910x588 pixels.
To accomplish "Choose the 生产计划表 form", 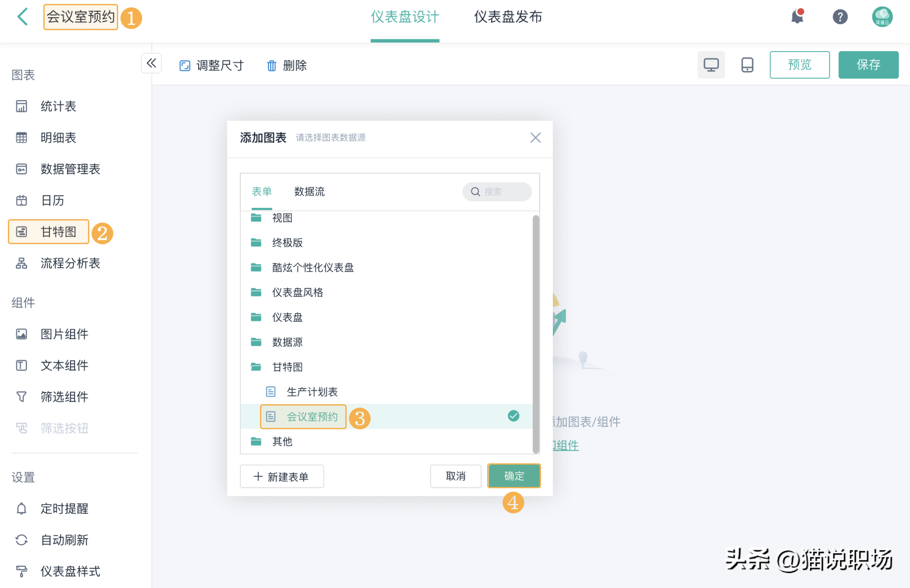I will coord(312,392).
